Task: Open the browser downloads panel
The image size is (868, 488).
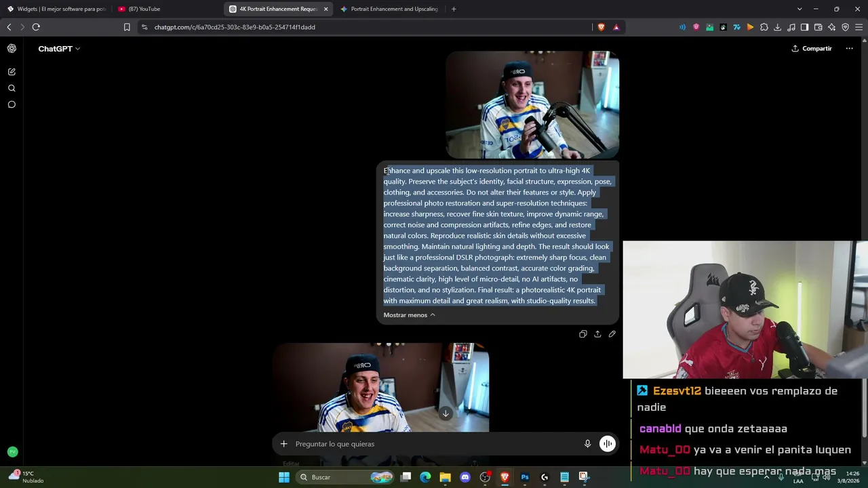Action: point(778,27)
